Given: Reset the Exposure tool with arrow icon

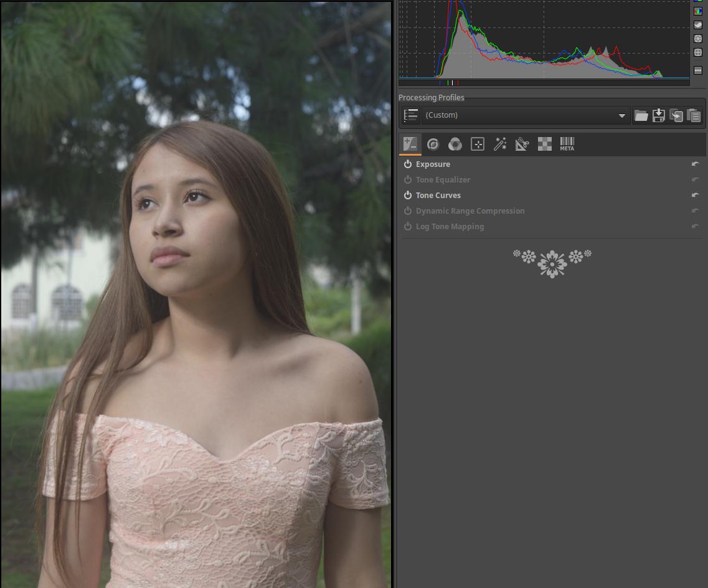Looking at the screenshot, I should (x=695, y=164).
